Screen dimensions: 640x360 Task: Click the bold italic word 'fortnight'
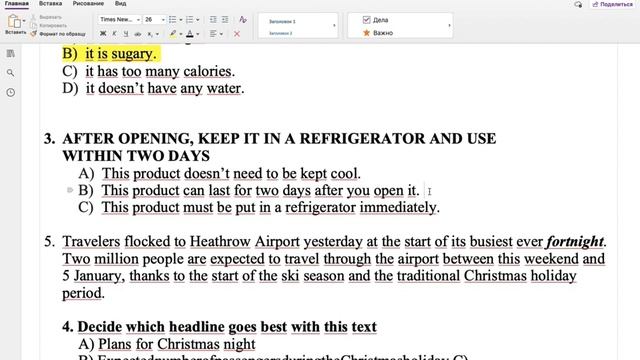tap(575, 242)
